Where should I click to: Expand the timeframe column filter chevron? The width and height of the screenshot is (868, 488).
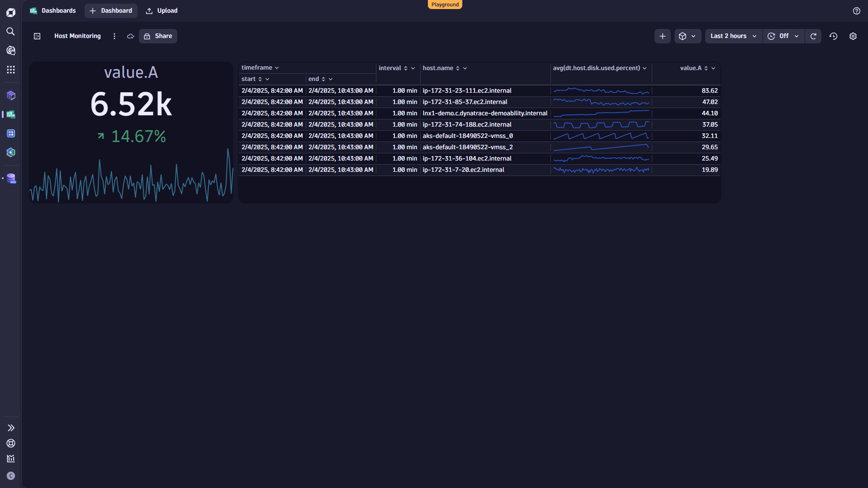(x=276, y=67)
